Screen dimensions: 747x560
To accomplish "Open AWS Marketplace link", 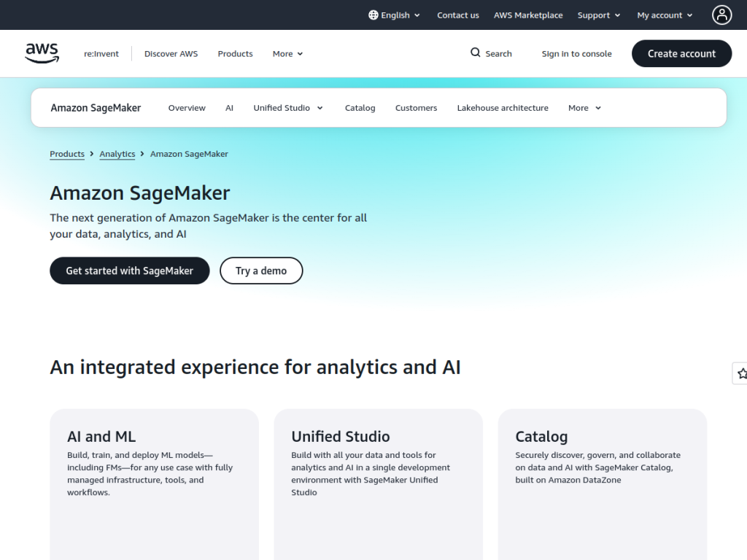I will click(528, 15).
